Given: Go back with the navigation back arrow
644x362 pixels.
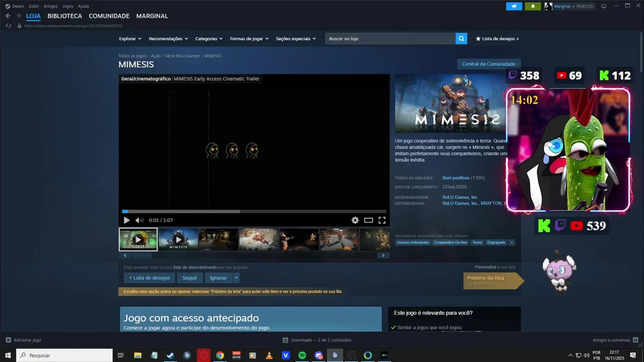Looking at the screenshot, I should pos(8,16).
